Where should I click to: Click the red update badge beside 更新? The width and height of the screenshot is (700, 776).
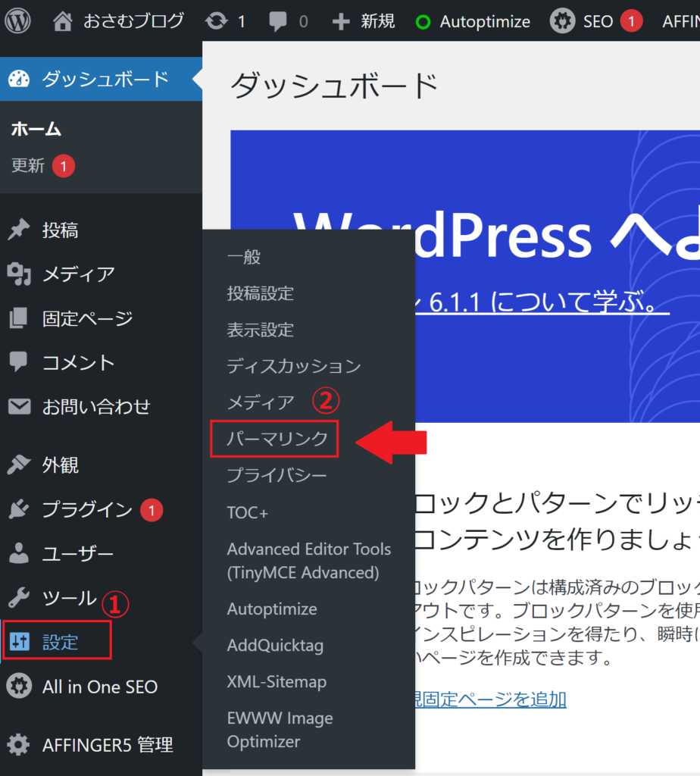coord(64,166)
